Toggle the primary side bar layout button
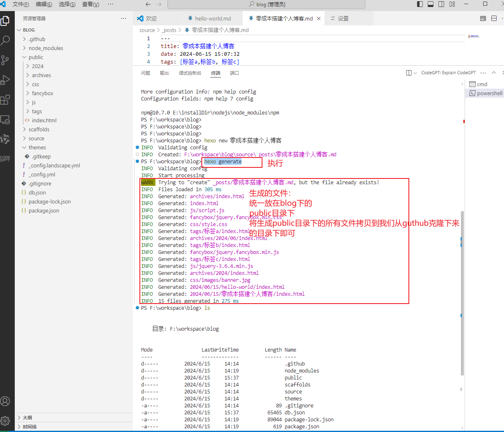The width and height of the screenshot is (504, 432). (x=420, y=4)
